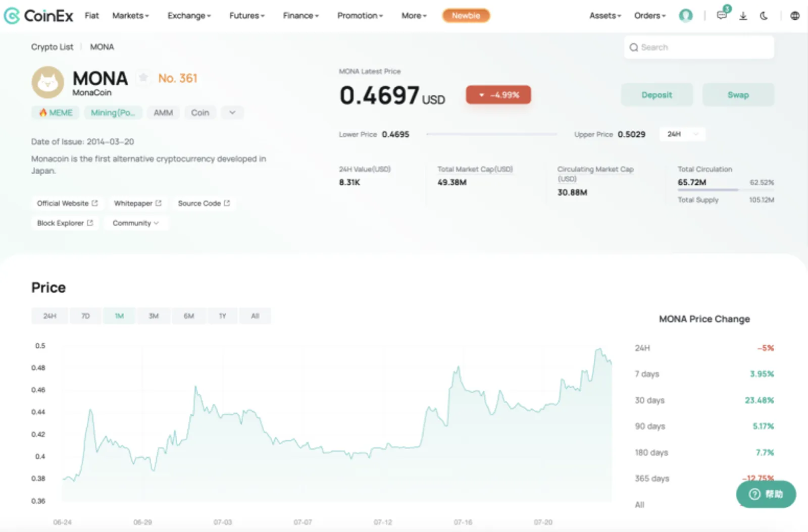Viewport: 808px width, 532px height.
Task: Favorite MONA with the star icon
Action: (x=143, y=77)
